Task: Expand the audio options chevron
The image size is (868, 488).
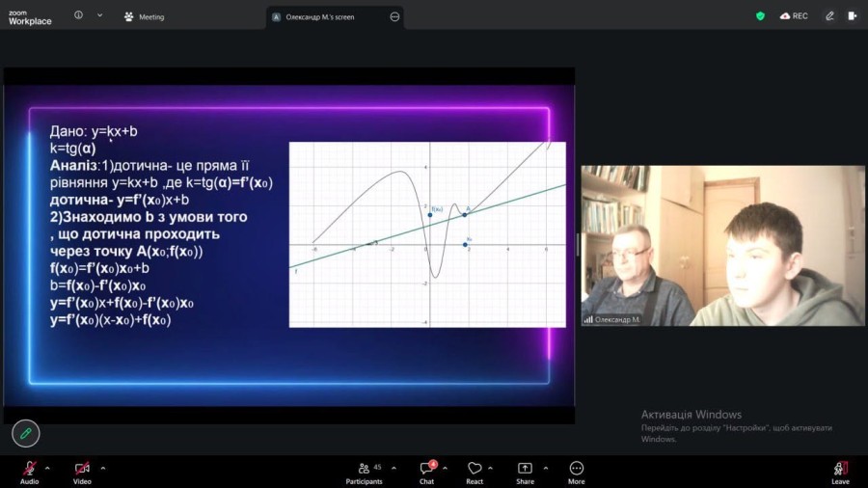Action: pos(47,469)
